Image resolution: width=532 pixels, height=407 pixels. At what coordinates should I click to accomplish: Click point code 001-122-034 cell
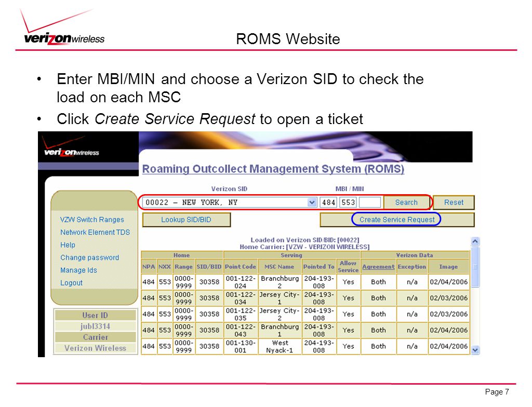[x=240, y=298]
